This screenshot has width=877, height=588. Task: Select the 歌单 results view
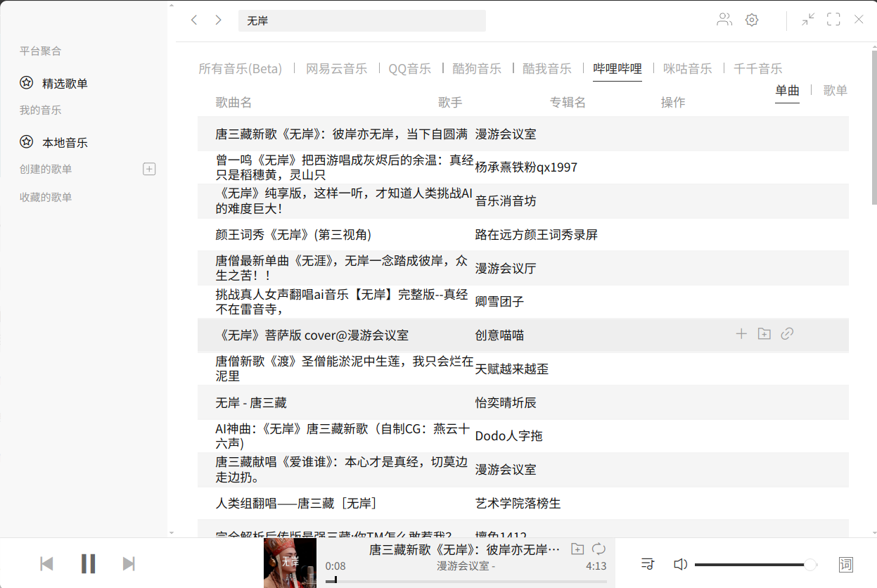pos(836,90)
